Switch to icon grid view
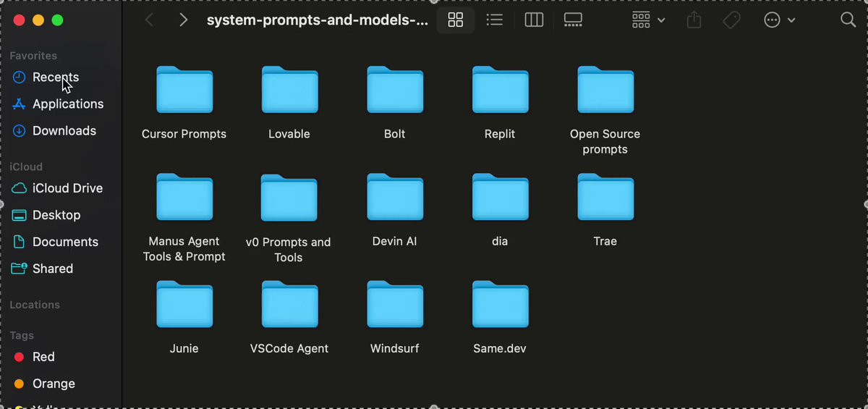868x409 pixels. tap(456, 20)
